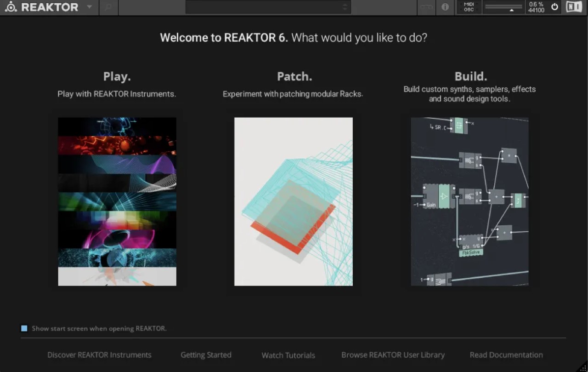Open the Patch modular Racks thumbnail
The image size is (588, 372).
tap(294, 201)
